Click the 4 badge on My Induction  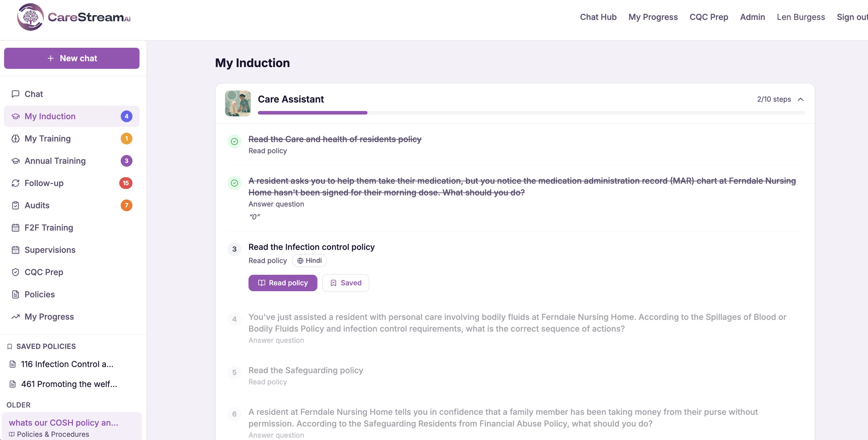tap(126, 116)
